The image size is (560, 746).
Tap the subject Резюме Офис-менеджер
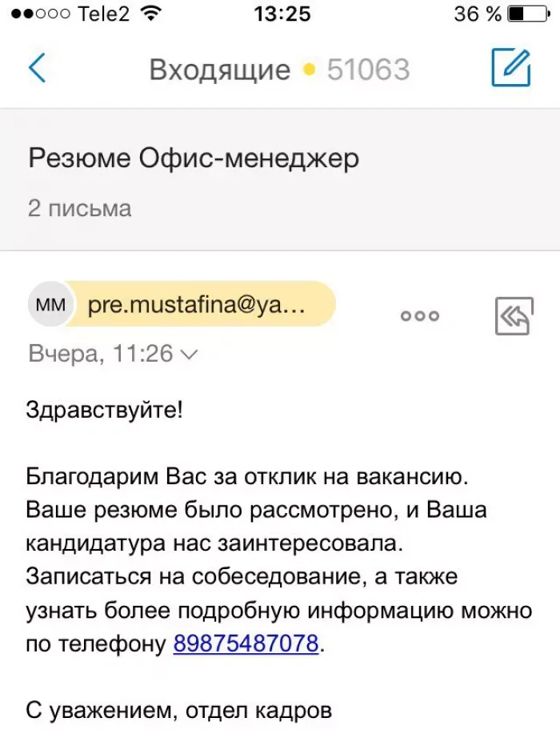[x=194, y=158]
